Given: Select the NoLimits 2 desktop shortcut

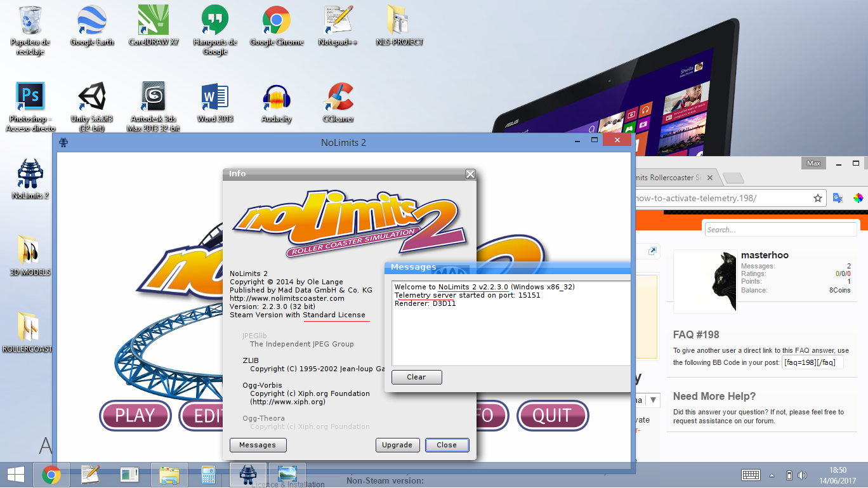Looking at the screenshot, I should click(30, 179).
